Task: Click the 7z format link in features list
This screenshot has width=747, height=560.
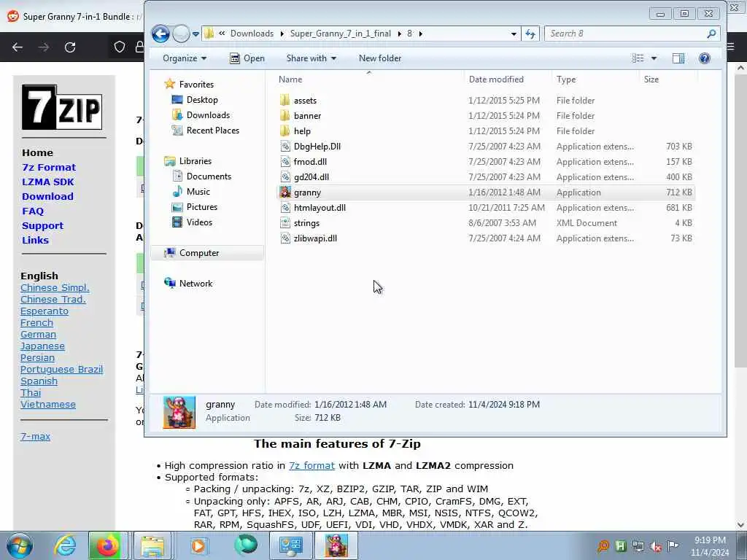Action: pyautogui.click(x=311, y=466)
